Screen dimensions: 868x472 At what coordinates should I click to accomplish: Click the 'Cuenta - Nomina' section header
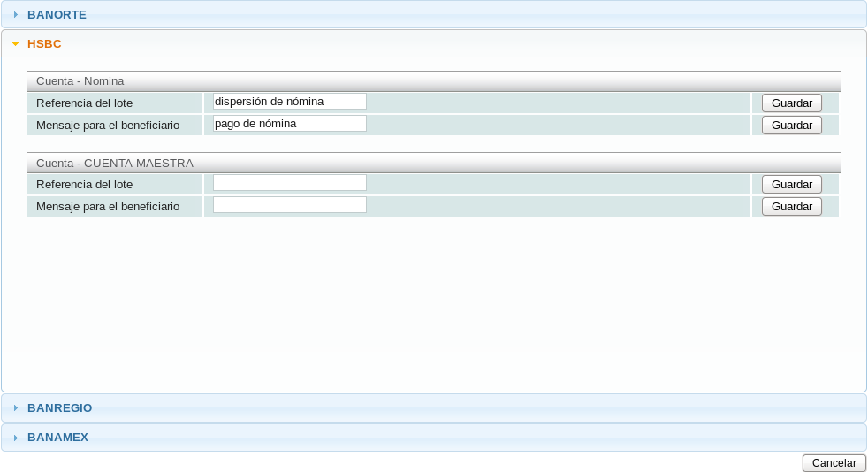point(80,81)
